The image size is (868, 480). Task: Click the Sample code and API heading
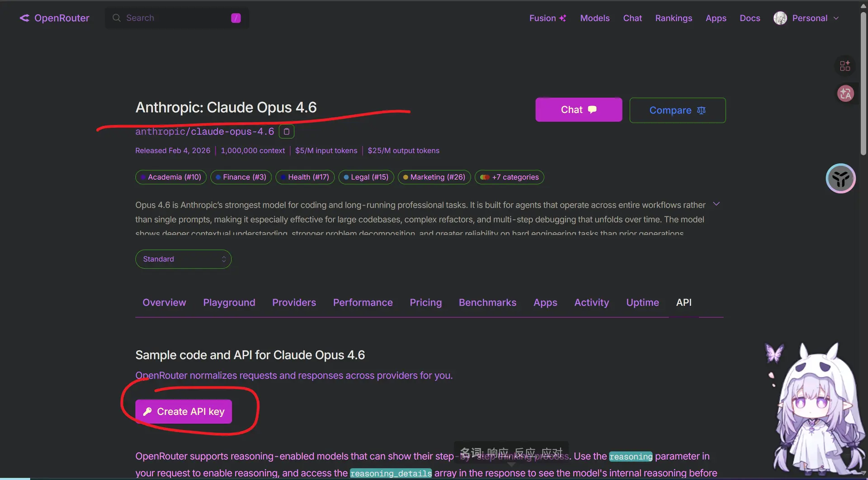click(250, 355)
